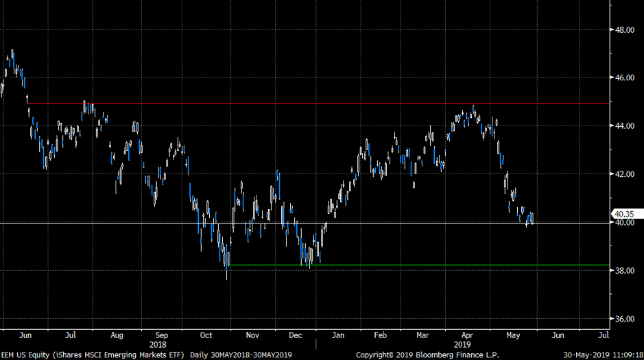The width and height of the screenshot is (644, 360).
Task: Click the 48.00 price axis label
Action: click(625, 29)
